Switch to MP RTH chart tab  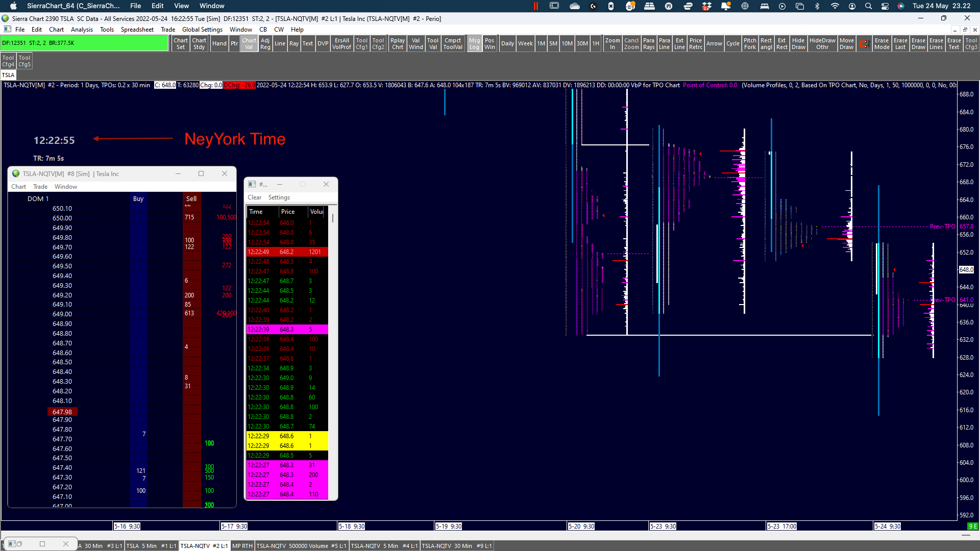(x=242, y=546)
